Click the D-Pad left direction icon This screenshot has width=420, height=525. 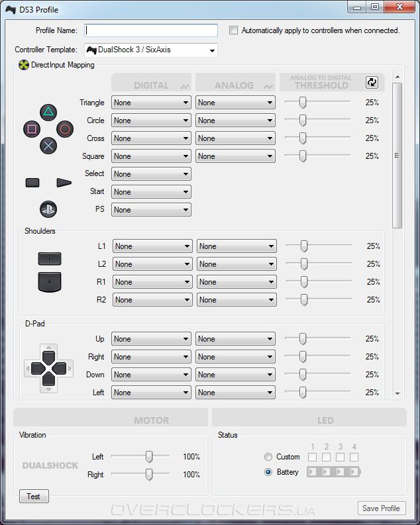[x=38, y=369]
